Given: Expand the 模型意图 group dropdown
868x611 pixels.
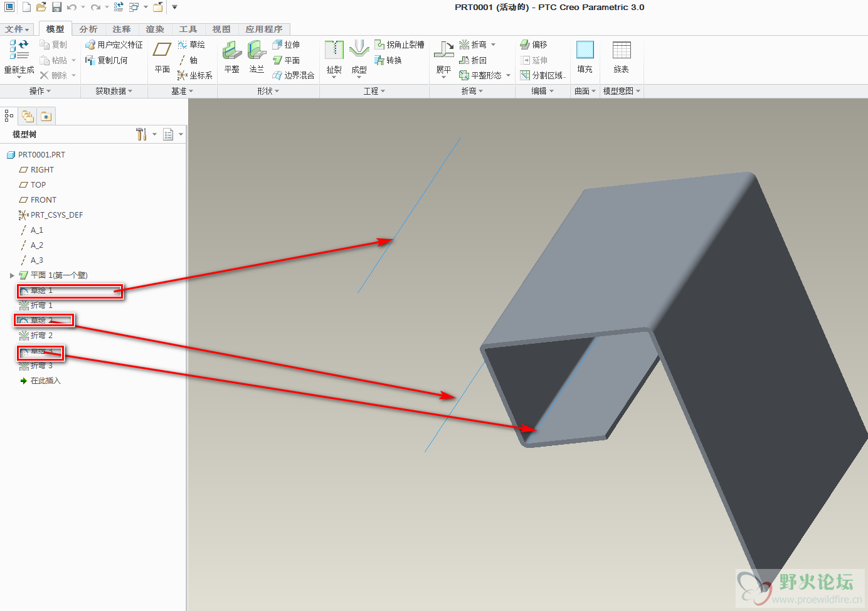Looking at the screenshot, I should pos(622,91).
